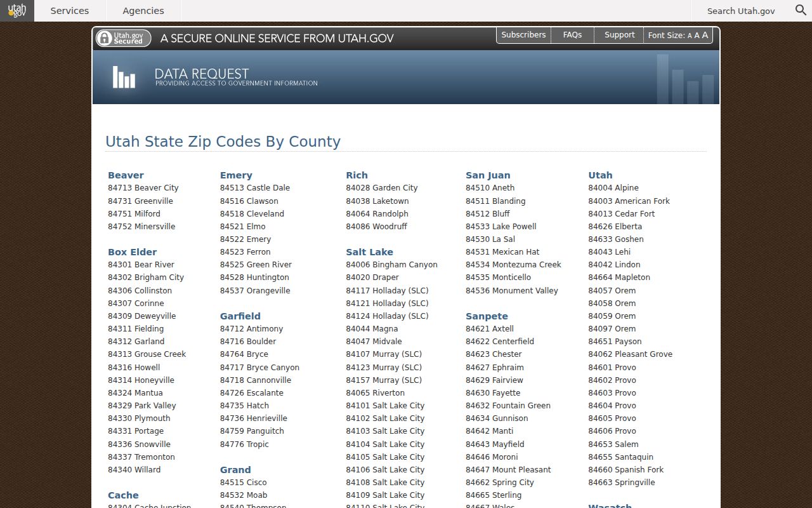Open the search magnifier icon
Viewport: 812px width, 508px height.
click(801, 10)
